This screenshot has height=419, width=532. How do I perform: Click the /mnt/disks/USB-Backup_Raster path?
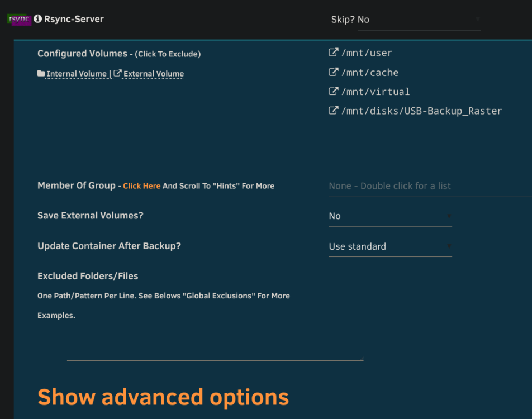coord(422,111)
